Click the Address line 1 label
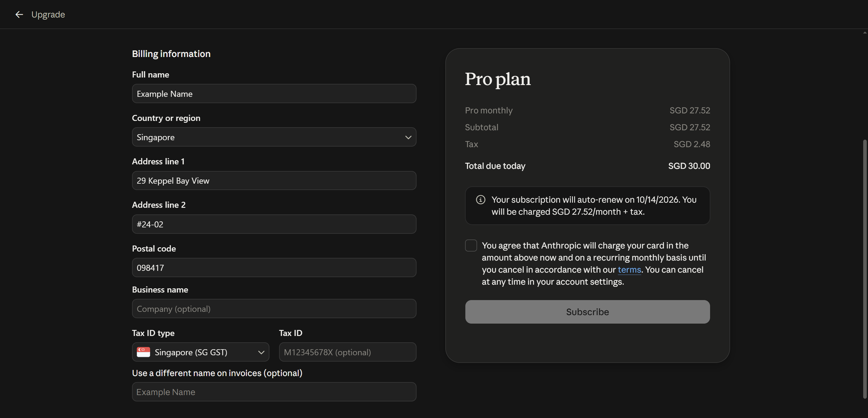The width and height of the screenshot is (868, 418). pyautogui.click(x=158, y=161)
